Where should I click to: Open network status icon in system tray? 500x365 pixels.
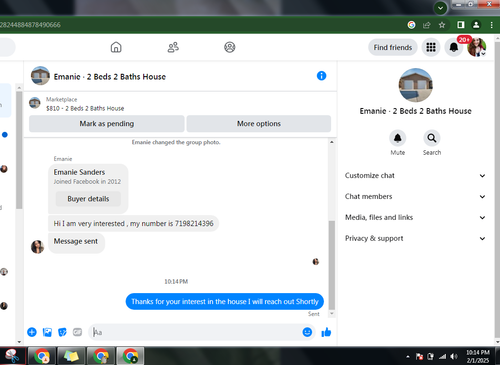[x=442, y=357]
